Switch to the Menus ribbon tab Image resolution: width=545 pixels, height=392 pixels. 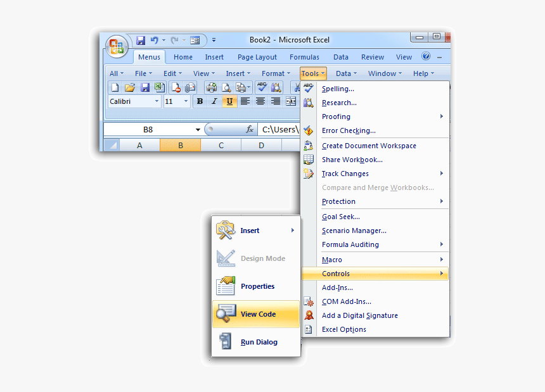point(149,57)
